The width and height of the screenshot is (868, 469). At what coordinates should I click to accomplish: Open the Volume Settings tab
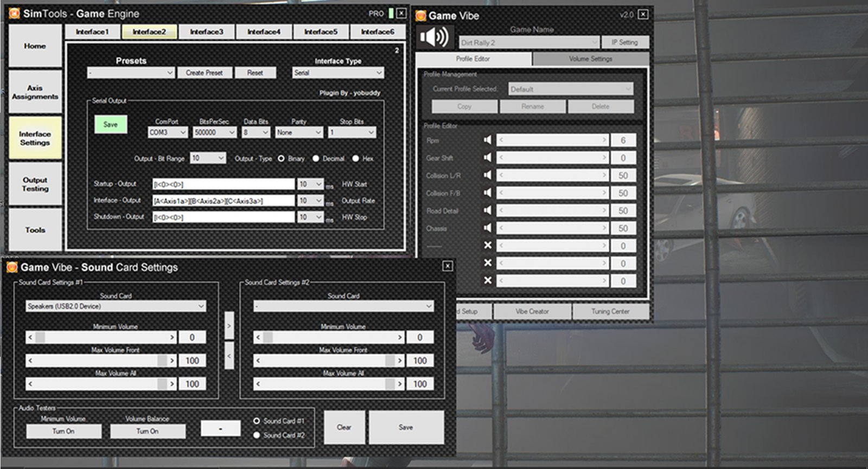coord(590,59)
